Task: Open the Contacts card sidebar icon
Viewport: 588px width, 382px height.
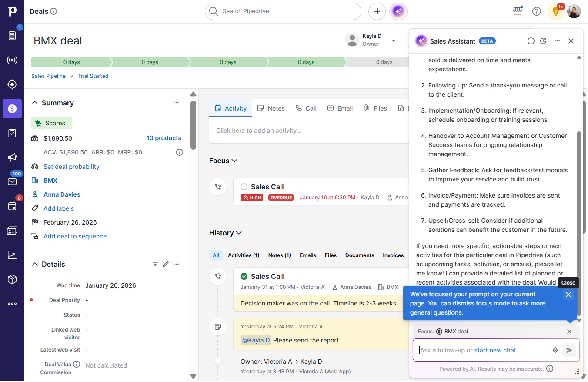Action: [x=12, y=231]
